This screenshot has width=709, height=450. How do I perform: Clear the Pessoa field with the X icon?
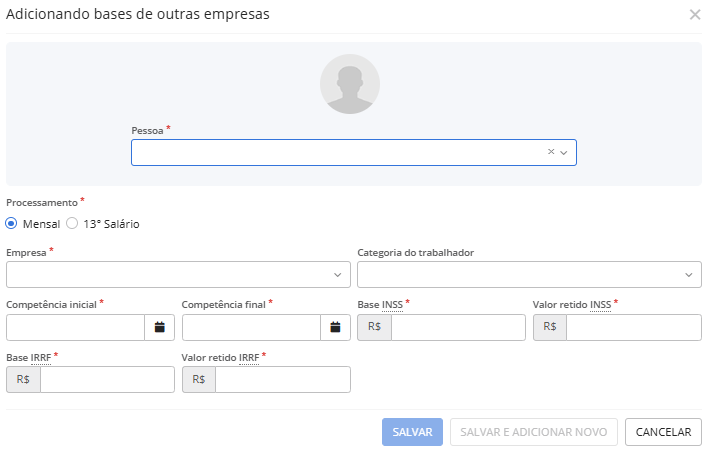pos(550,152)
